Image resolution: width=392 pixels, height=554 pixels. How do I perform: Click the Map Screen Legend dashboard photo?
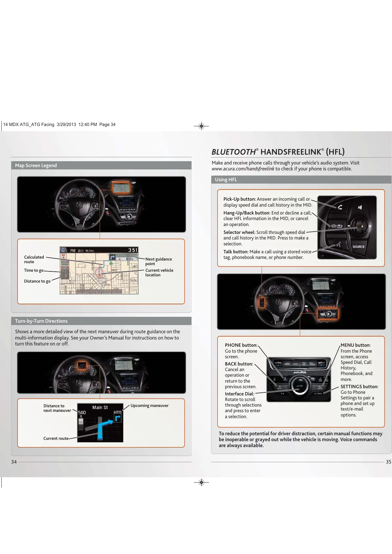pos(101,204)
